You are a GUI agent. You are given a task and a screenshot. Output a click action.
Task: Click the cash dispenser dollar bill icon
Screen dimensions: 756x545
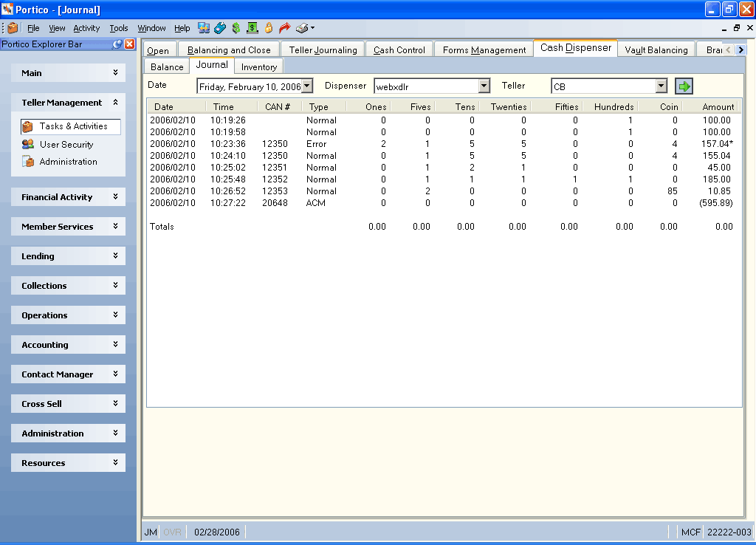[x=252, y=28]
